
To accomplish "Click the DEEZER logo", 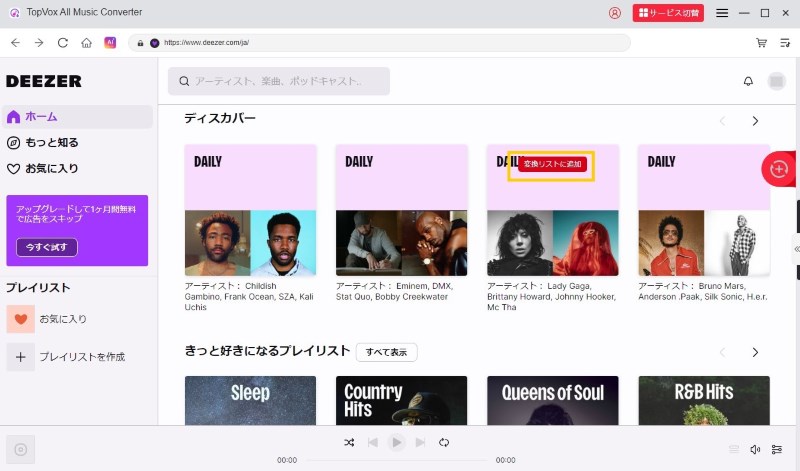I will click(x=44, y=81).
